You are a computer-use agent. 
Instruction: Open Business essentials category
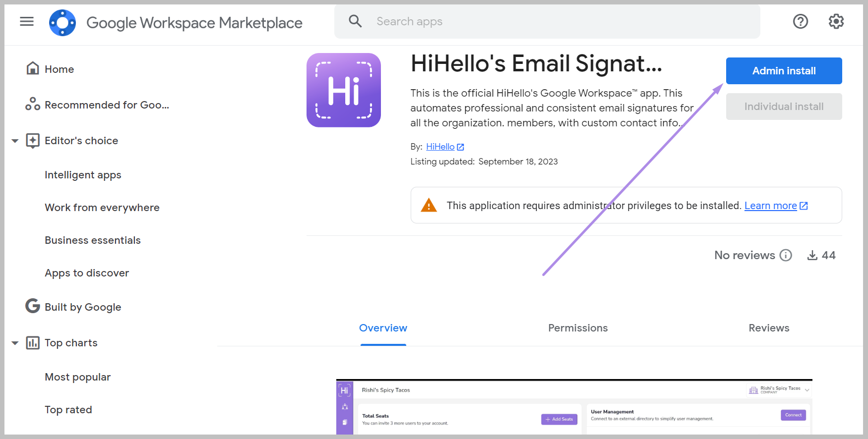point(93,240)
